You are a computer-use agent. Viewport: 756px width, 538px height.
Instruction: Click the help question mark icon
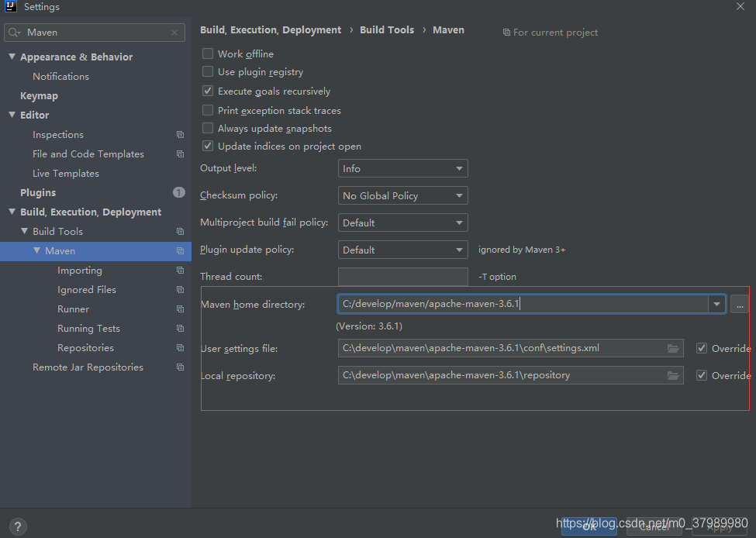[x=17, y=526]
